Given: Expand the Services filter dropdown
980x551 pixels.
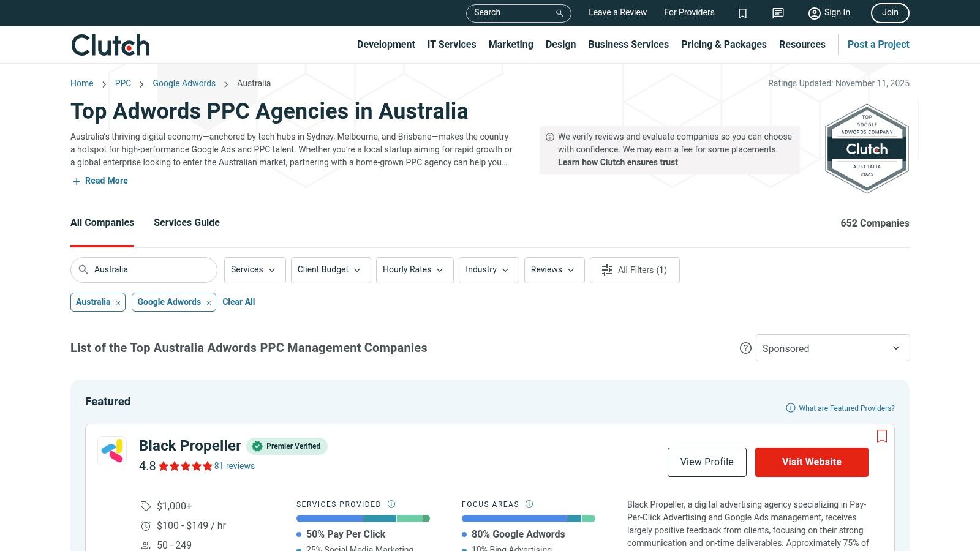Looking at the screenshot, I should (255, 270).
